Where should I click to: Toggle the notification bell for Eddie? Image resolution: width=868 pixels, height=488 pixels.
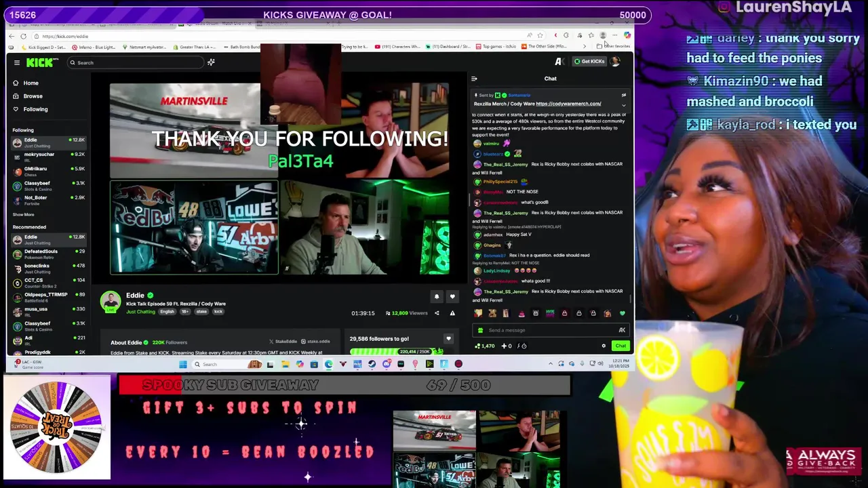tap(437, 296)
